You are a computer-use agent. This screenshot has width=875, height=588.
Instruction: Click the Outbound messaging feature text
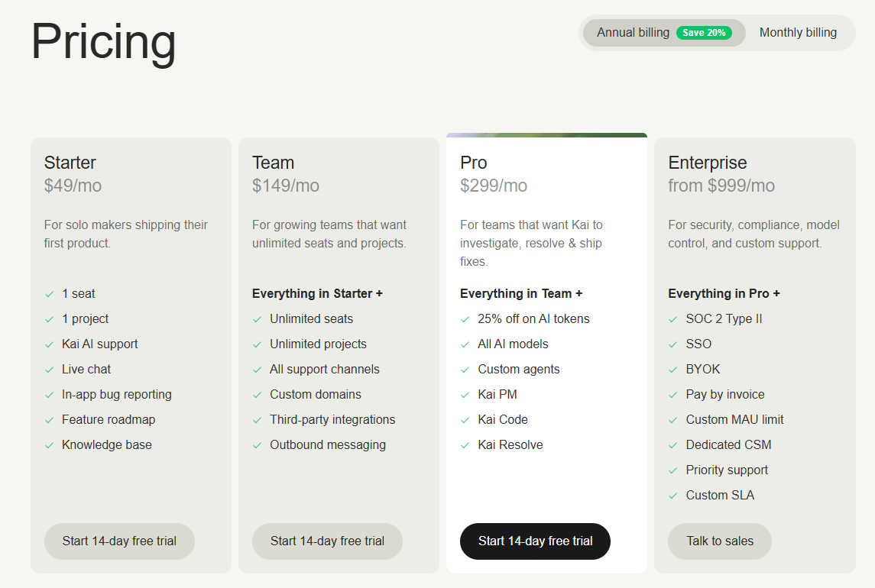[x=328, y=444]
